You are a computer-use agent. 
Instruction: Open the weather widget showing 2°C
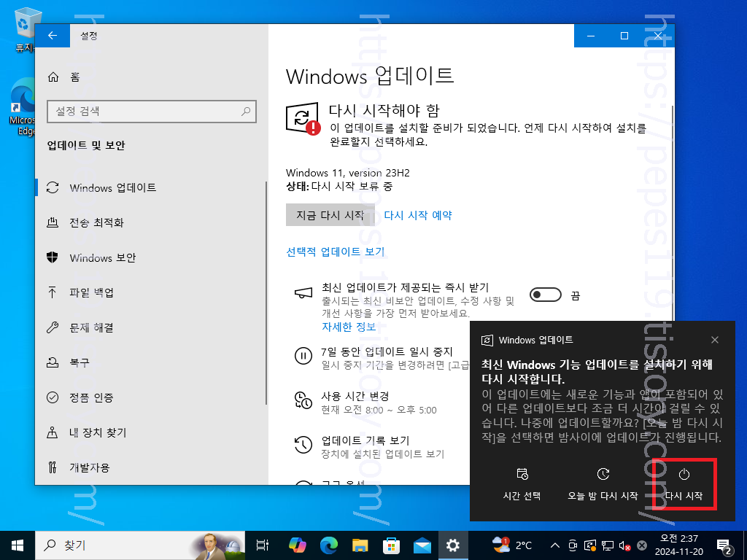coord(512,544)
